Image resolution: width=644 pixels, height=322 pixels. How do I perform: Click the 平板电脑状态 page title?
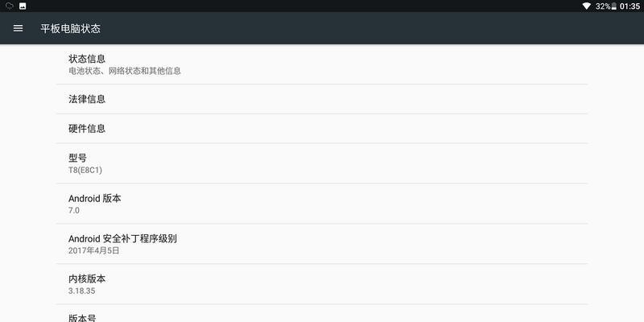pyautogui.click(x=70, y=28)
